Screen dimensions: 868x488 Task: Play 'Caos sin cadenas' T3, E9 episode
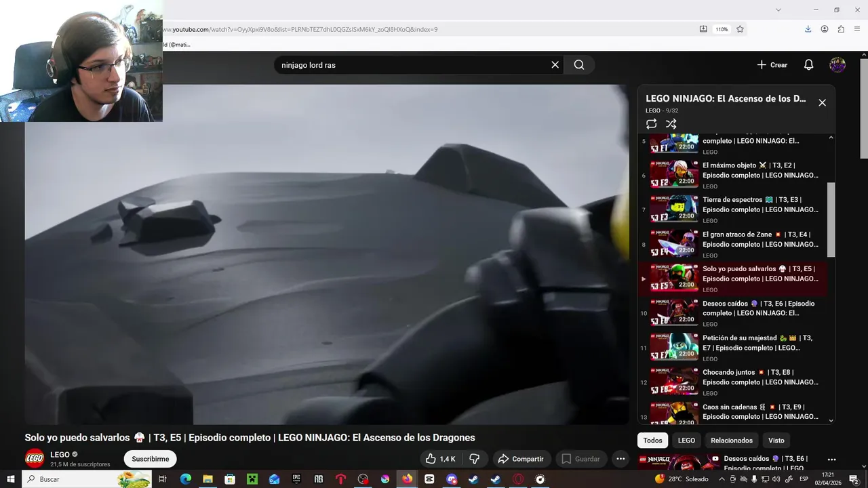coord(732,412)
